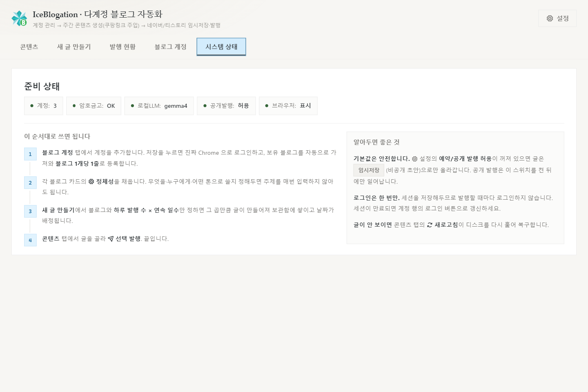Click the bold 예약/공개 발행 허용 text
The height and width of the screenshot is (392, 588).
(x=465, y=158)
